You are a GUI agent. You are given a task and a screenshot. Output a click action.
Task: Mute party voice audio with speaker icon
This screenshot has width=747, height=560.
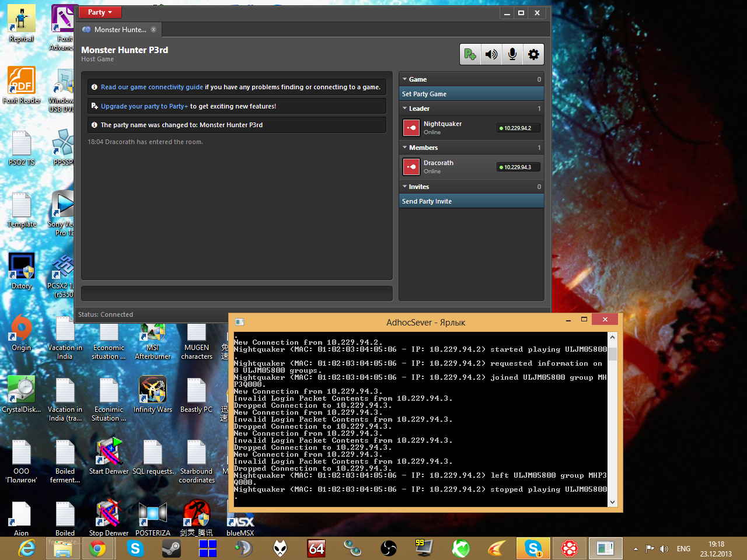pos(491,54)
